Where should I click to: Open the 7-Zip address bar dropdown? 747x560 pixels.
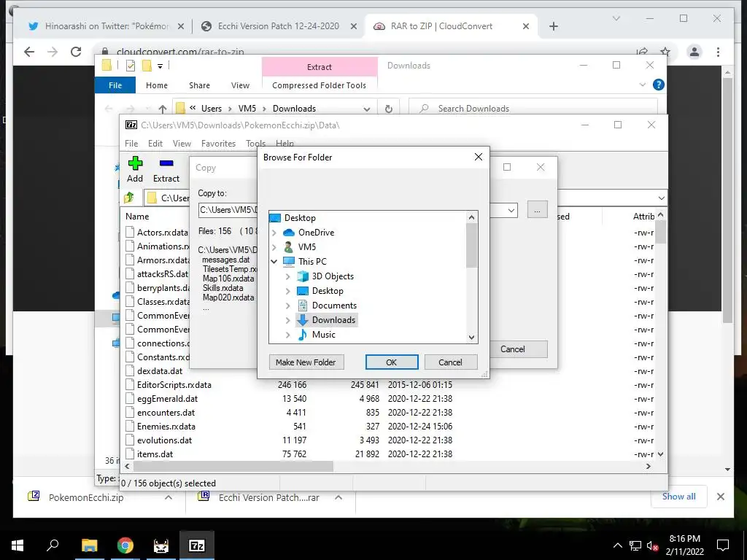[x=661, y=198]
